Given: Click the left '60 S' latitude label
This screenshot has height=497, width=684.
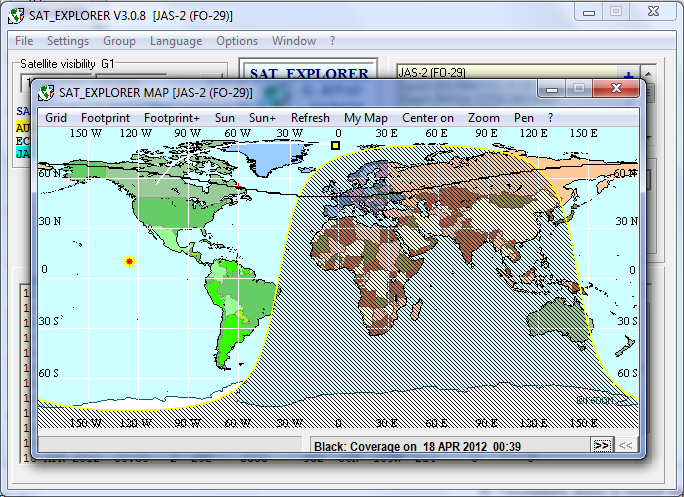Looking at the screenshot, I should pyautogui.click(x=48, y=373).
